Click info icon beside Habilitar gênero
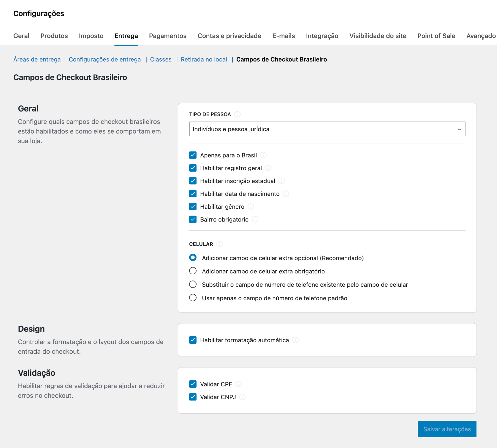The image size is (497, 448). (251, 206)
